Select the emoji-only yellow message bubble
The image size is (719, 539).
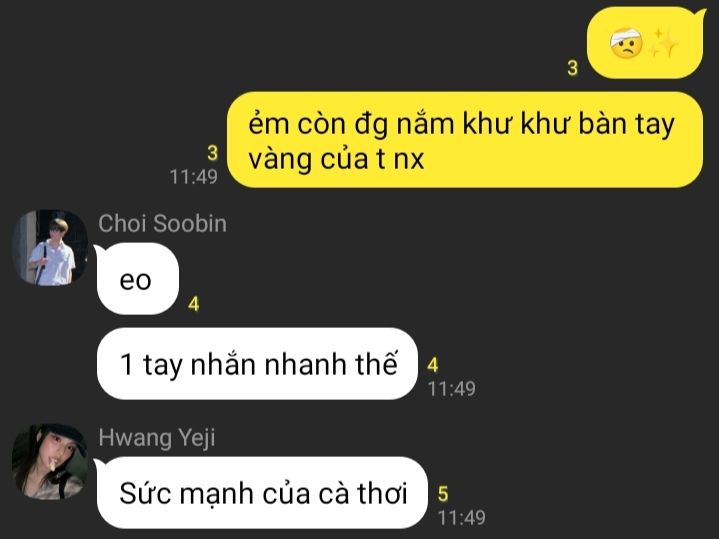tap(645, 43)
